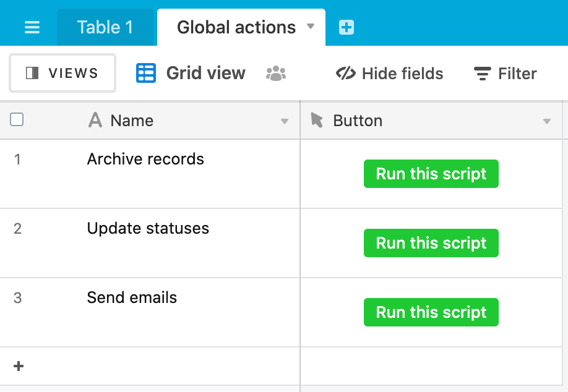The height and width of the screenshot is (392, 568).
Task: Click the Filter lines icon
Action: coord(483,74)
